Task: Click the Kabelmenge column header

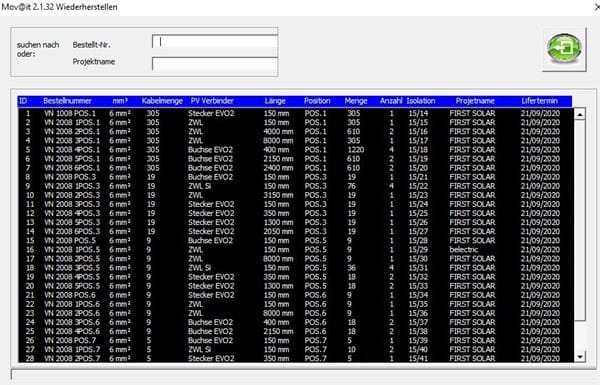Action: pos(162,101)
